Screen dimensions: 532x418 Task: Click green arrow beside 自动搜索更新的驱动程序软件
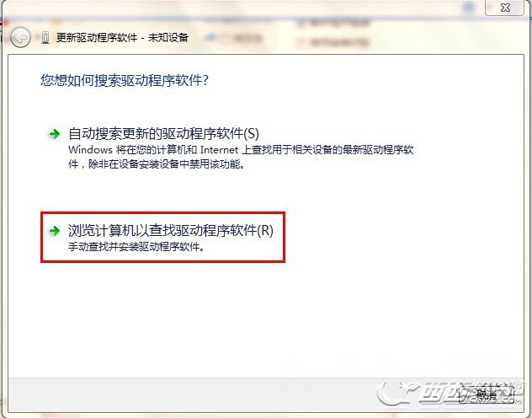pyautogui.click(x=54, y=134)
